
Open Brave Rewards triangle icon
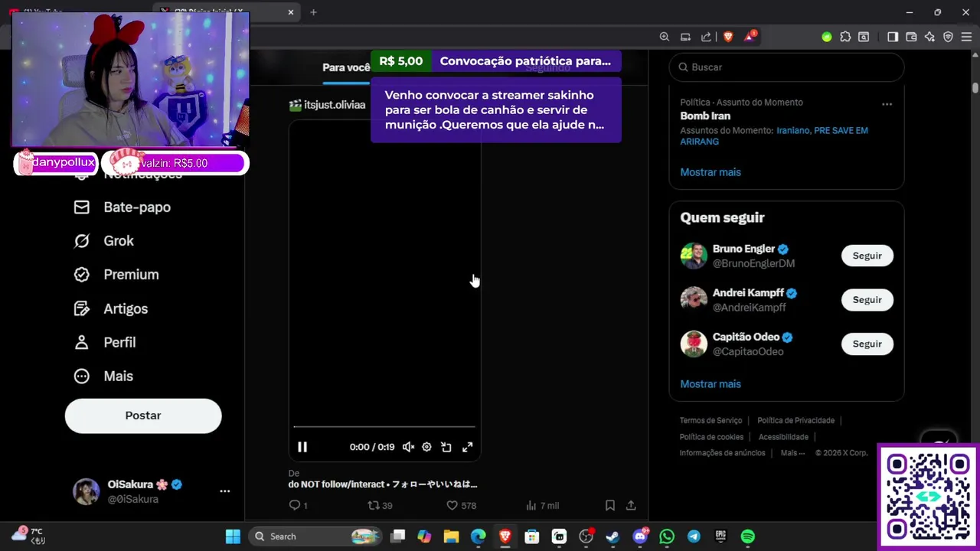click(750, 37)
